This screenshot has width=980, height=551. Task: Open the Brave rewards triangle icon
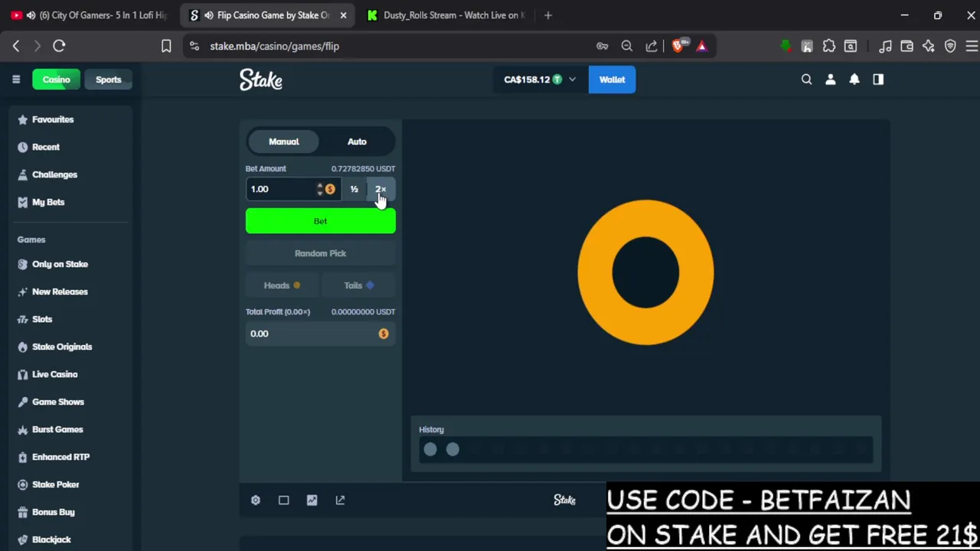pyautogui.click(x=702, y=46)
